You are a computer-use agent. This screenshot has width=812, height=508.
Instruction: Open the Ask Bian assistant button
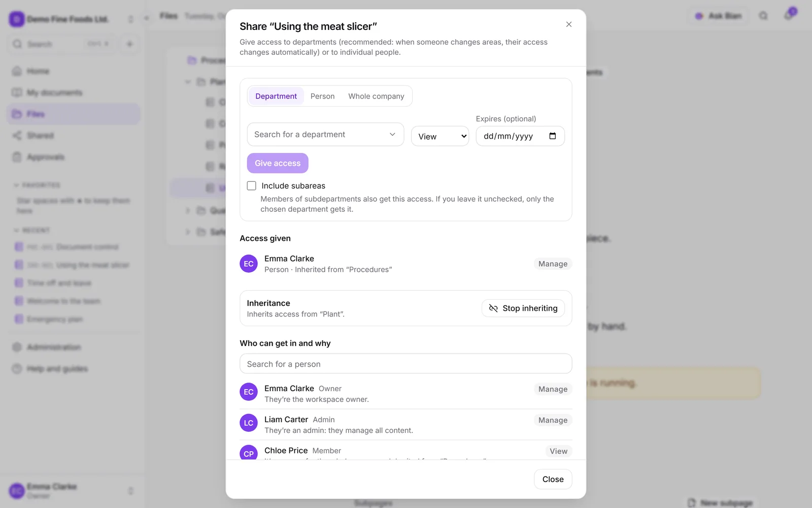coord(720,16)
